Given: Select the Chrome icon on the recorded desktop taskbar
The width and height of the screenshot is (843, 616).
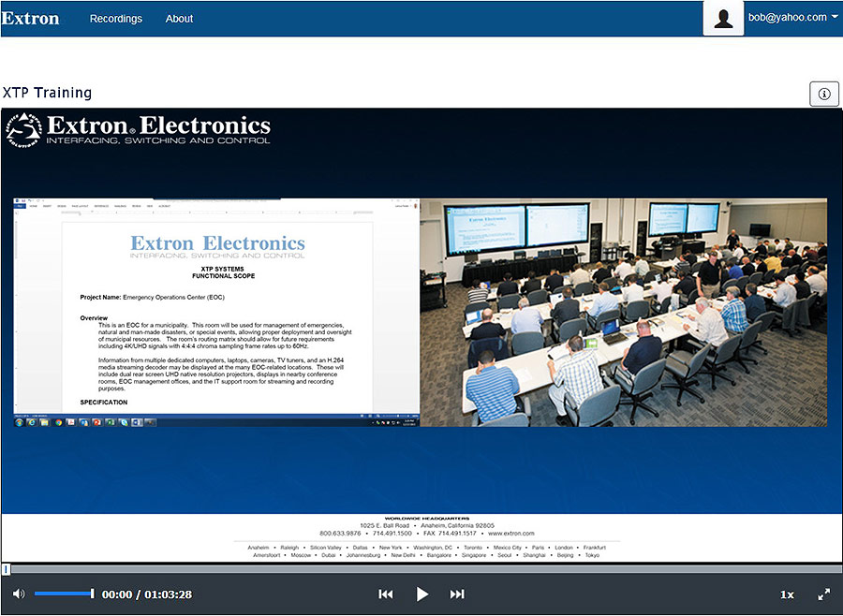Looking at the screenshot, I should pos(58,423).
